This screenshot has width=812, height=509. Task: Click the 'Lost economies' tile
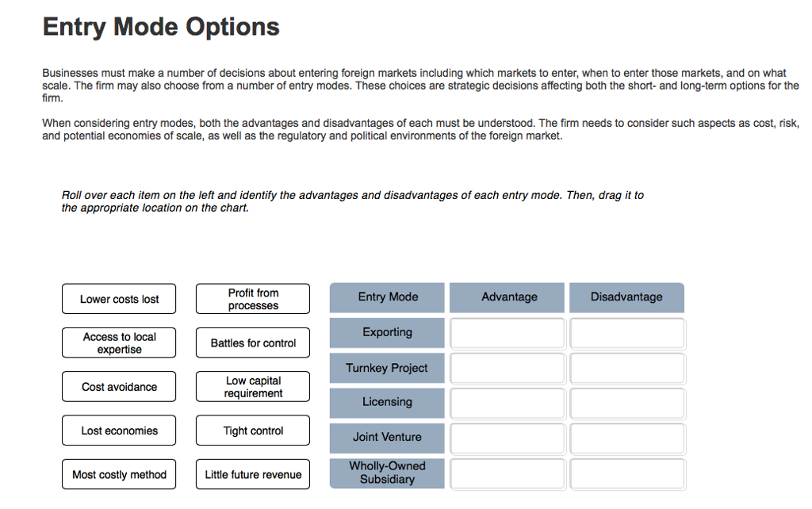pos(118,430)
